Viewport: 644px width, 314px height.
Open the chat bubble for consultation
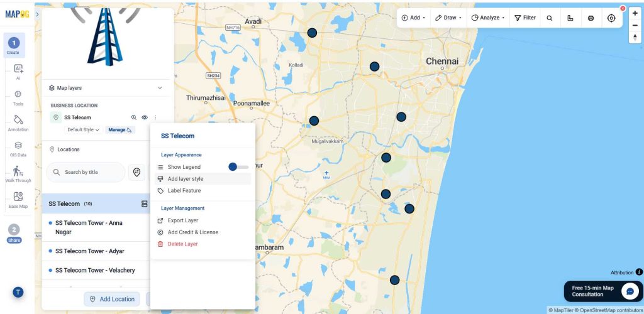(630, 291)
